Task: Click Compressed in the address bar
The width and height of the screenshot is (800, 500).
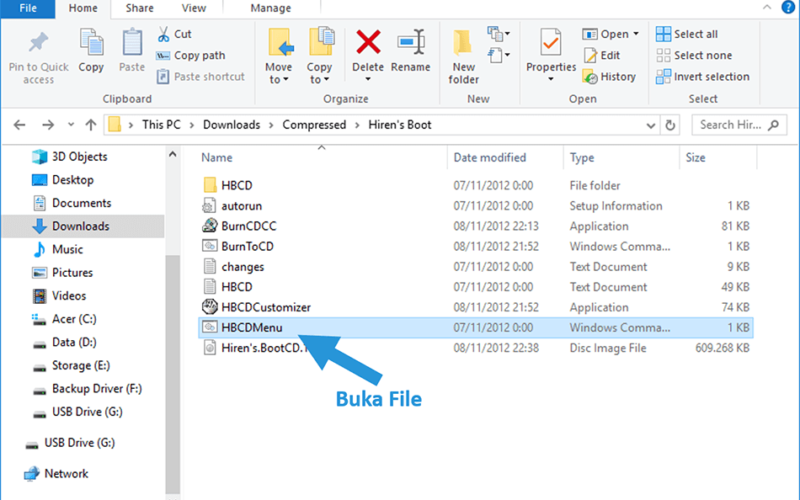Action: (x=314, y=125)
